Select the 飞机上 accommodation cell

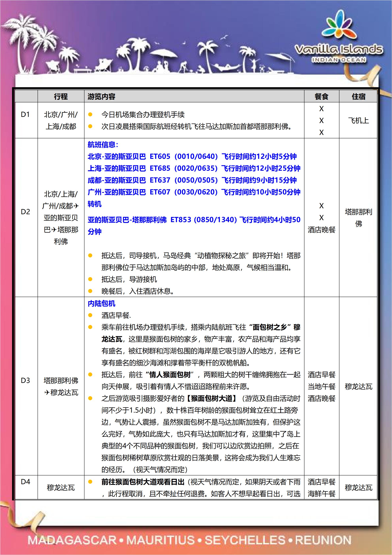[x=358, y=120]
